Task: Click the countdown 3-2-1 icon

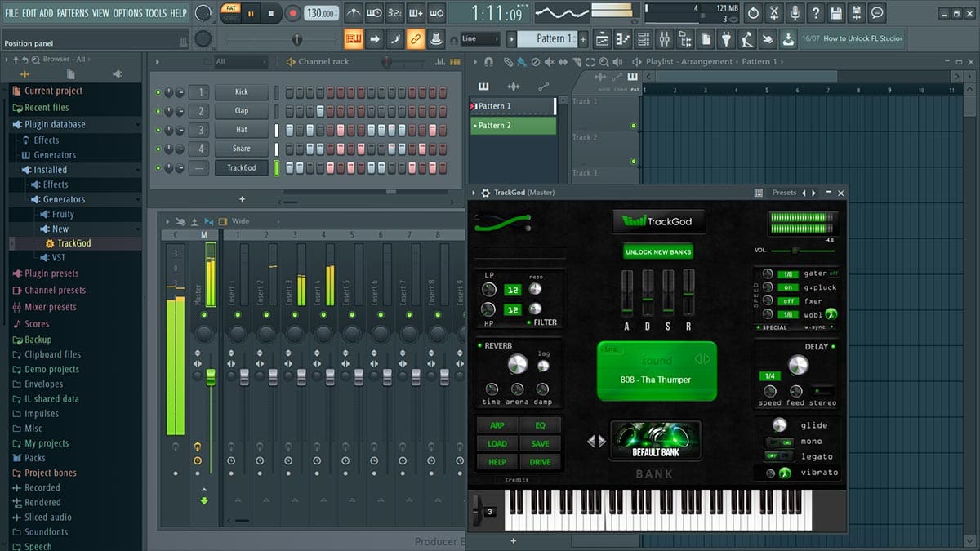Action: click(395, 13)
